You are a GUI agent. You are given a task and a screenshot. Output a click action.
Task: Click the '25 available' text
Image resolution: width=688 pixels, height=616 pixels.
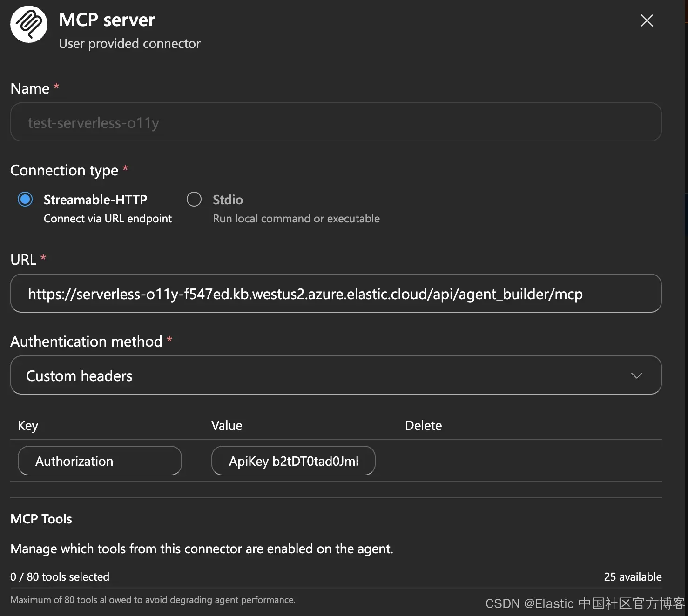(633, 577)
